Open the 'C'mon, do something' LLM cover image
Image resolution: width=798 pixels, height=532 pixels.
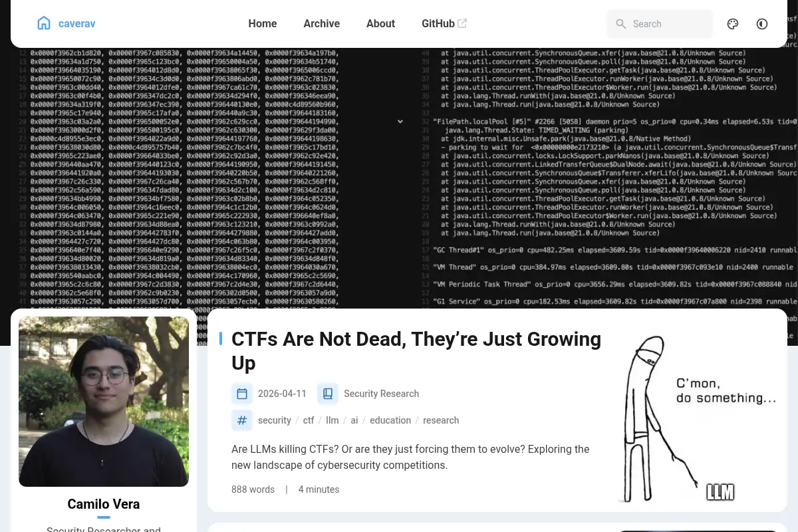point(697,418)
